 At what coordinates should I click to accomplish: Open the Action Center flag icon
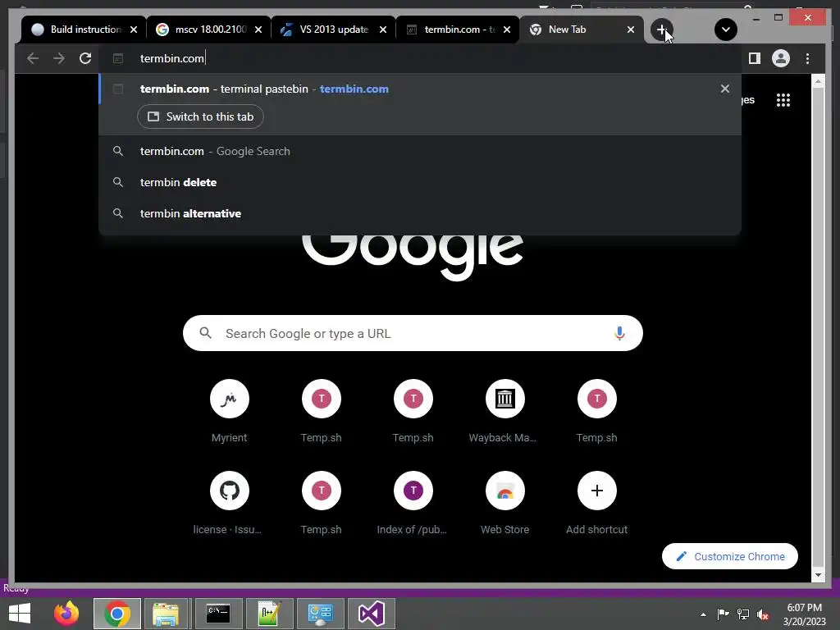[723, 614]
